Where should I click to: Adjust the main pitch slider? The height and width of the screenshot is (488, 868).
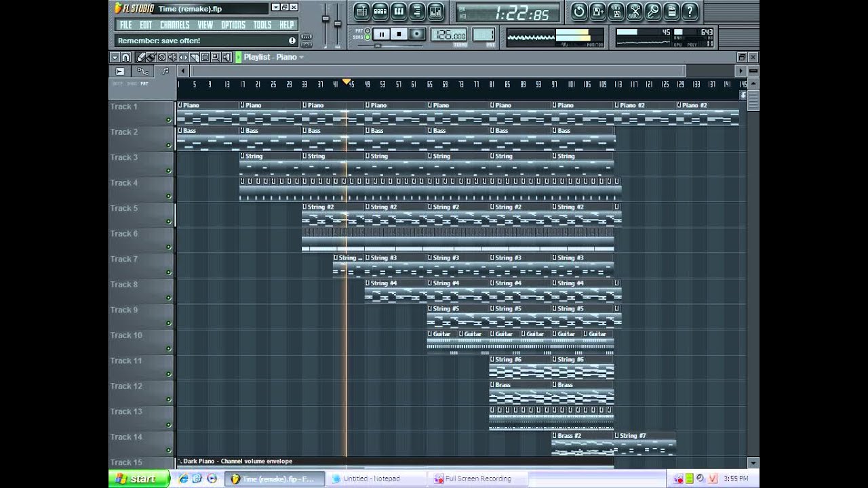pyautogui.click(x=338, y=24)
